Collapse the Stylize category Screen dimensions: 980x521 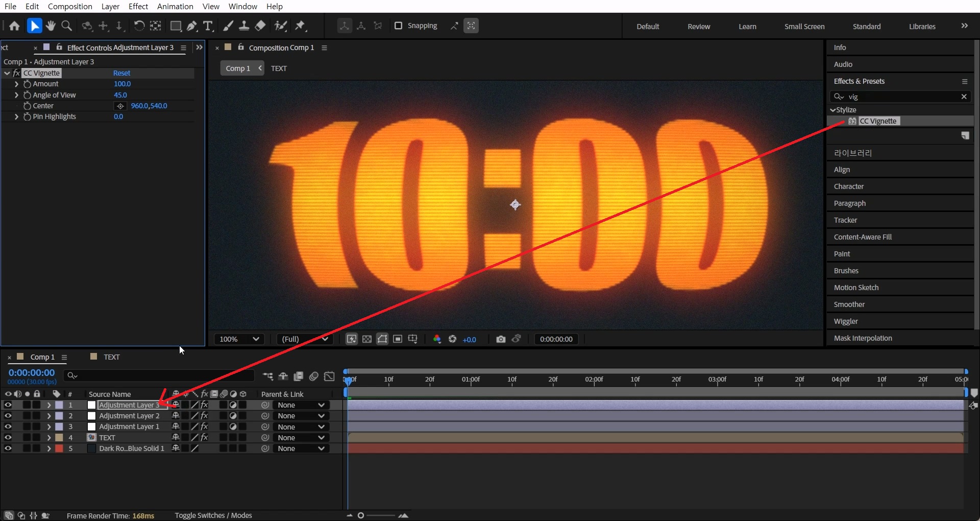coord(833,110)
